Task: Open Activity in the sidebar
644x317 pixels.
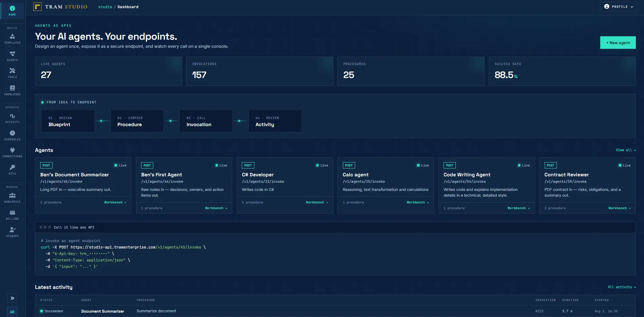Action: [x=12, y=118]
